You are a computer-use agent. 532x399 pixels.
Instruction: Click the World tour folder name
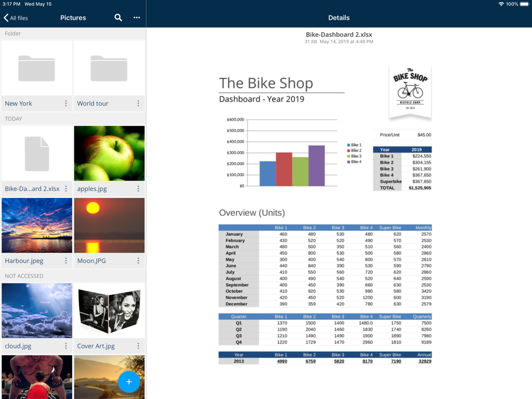tap(93, 104)
